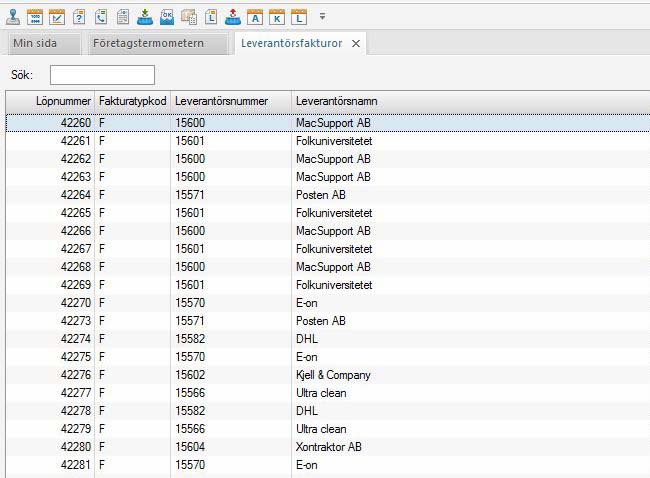650x478 pixels.
Task: Click the green arrow inbox download icon
Action: (x=145, y=17)
